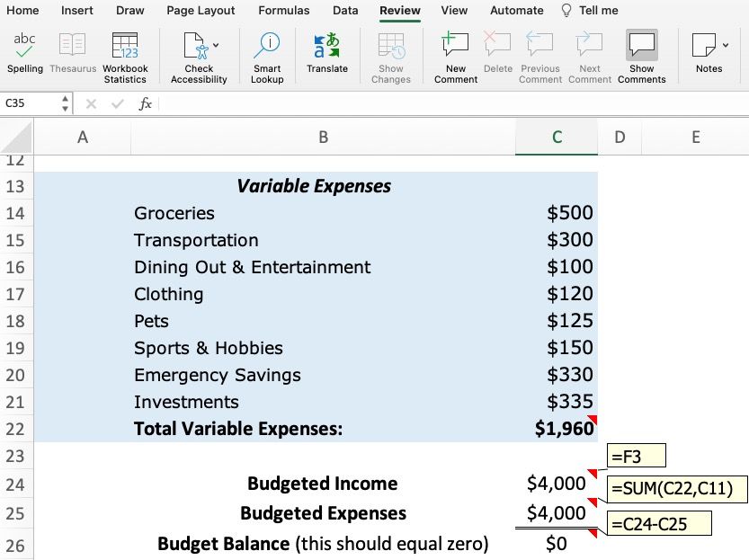Click the Budgeted Expenses label

tap(323, 513)
